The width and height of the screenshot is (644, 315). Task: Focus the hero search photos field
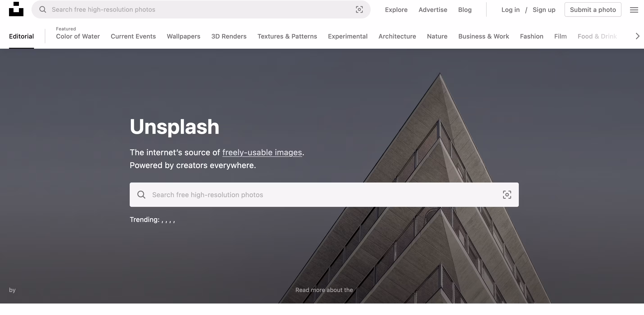[300, 195]
